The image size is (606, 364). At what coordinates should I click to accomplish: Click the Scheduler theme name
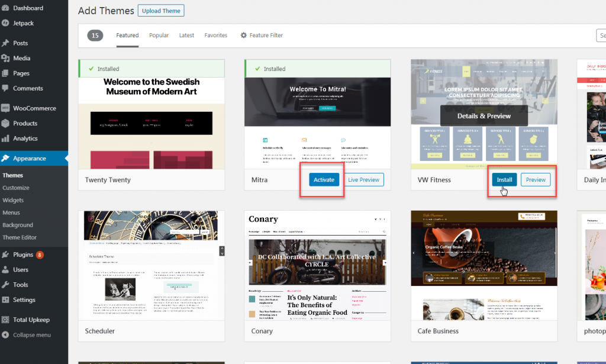[99, 331]
